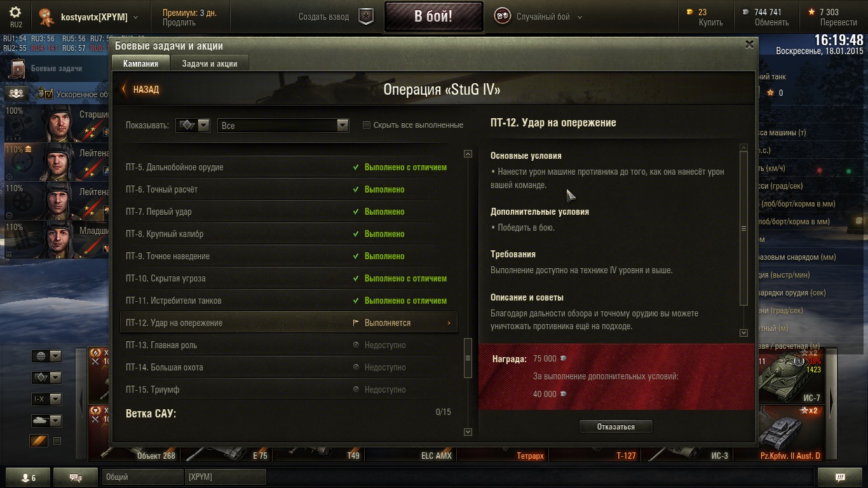The width and height of the screenshot is (868, 488).
Task: Click the В бой! button
Action: pyautogui.click(x=433, y=17)
